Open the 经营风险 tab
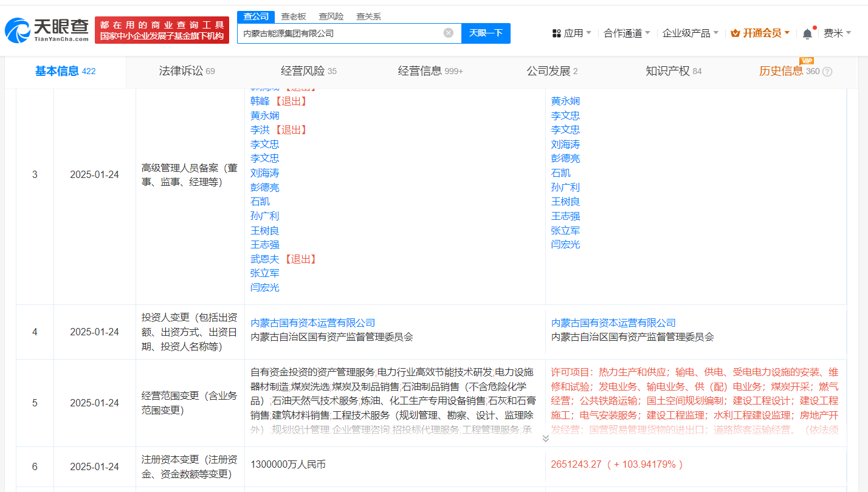Viewport: 868px width, 492px height. coord(309,71)
